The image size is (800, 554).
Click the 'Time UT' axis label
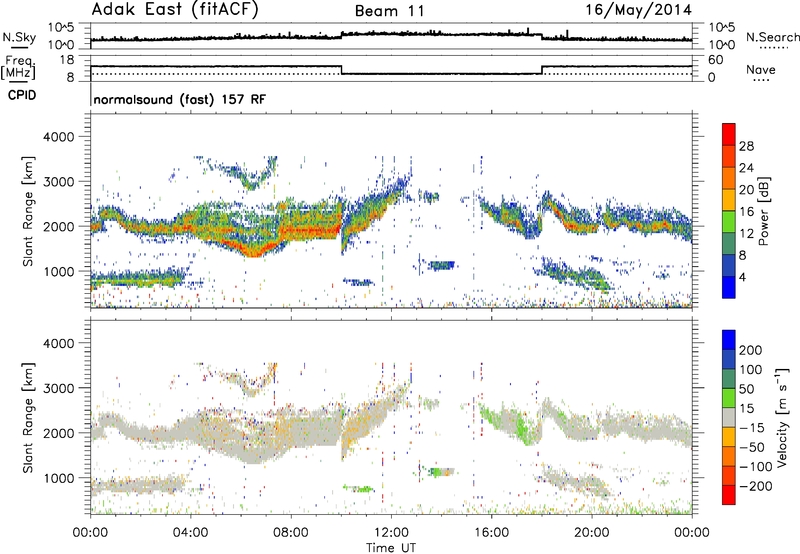point(391,547)
